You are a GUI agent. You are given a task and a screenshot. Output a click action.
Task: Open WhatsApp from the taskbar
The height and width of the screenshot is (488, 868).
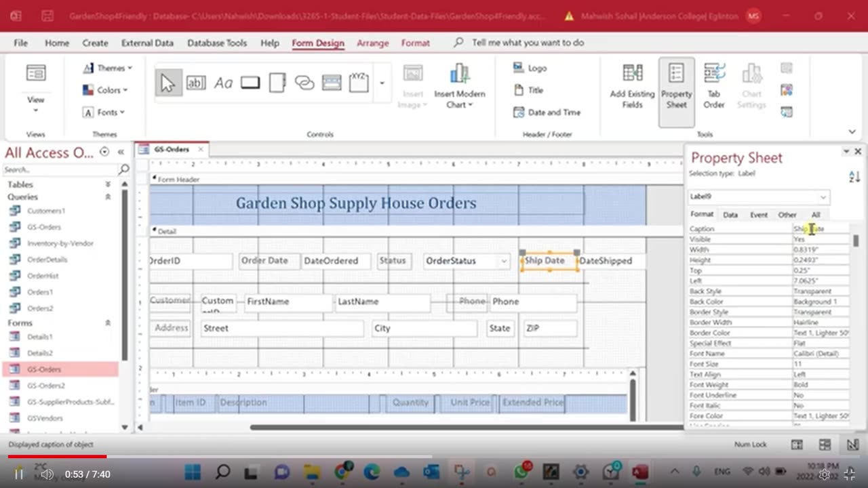coord(521,472)
